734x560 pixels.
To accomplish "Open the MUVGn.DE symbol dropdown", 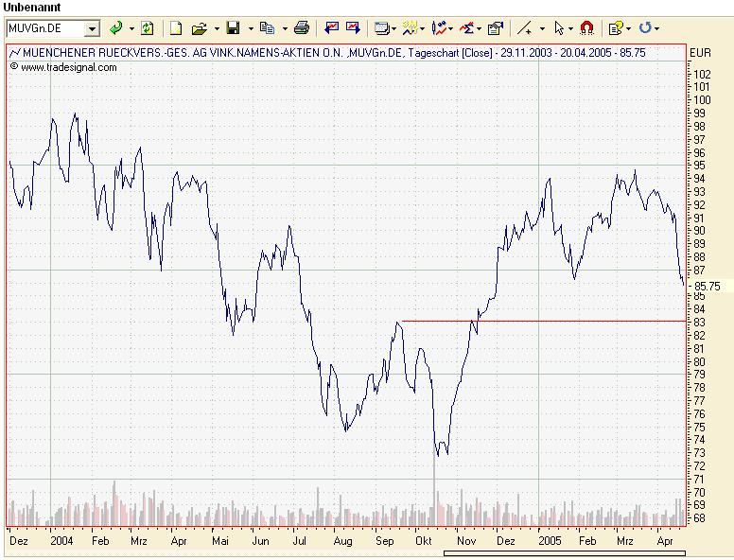I will coord(92,29).
